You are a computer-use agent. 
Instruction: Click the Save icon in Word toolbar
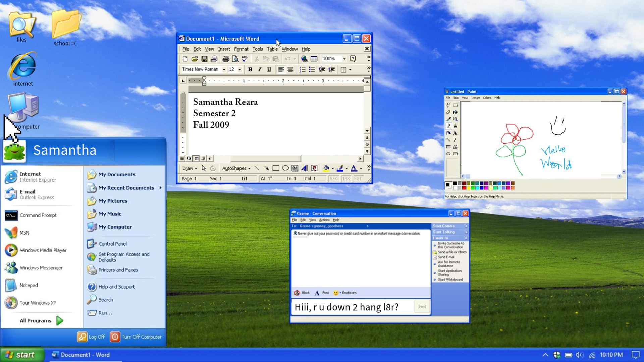[204, 59]
